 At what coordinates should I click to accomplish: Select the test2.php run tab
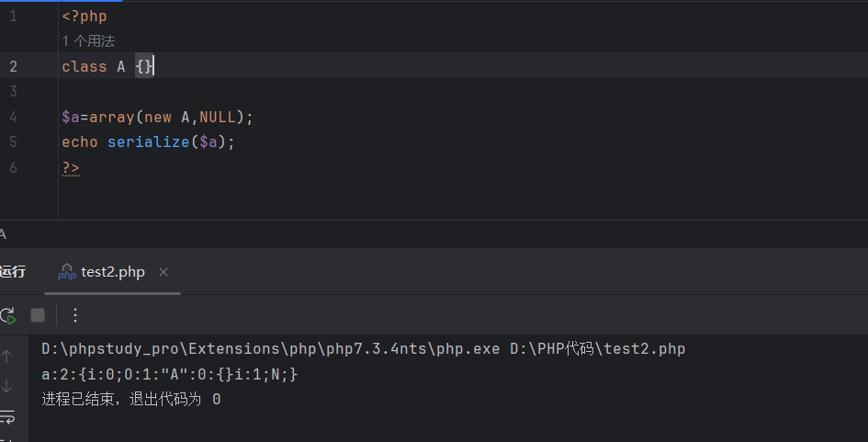(112, 273)
